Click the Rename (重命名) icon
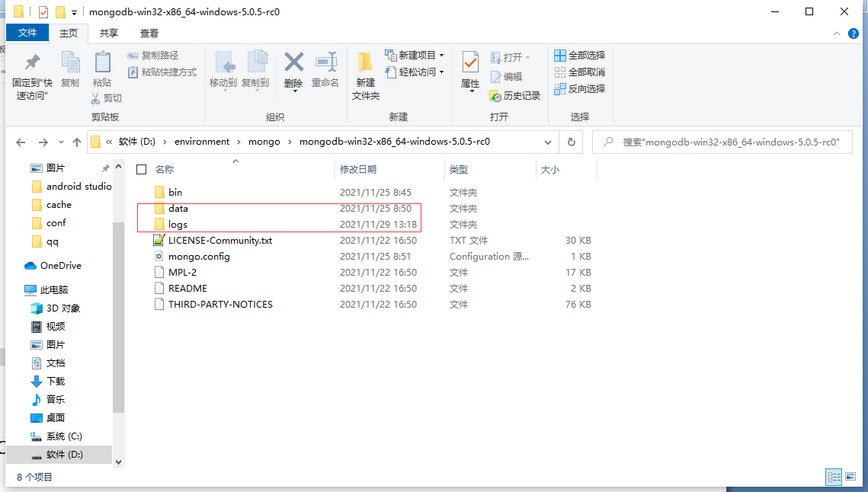868x492 pixels. pos(326,62)
